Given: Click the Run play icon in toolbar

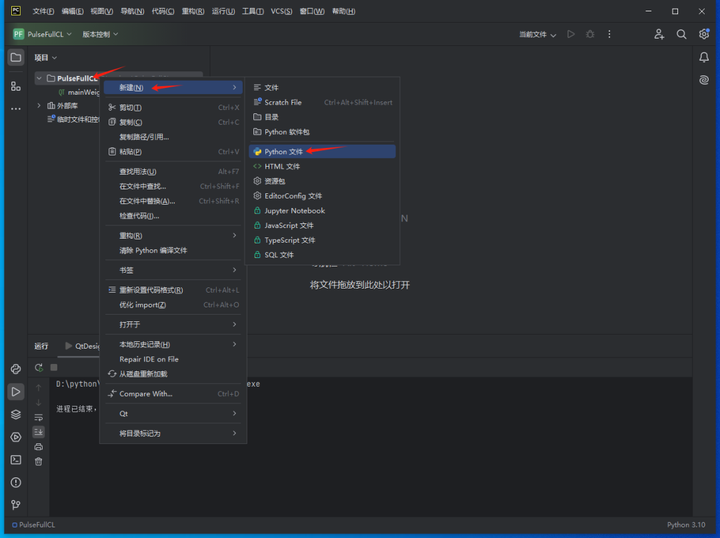Looking at the screenshot, I should tap(570, 34).
